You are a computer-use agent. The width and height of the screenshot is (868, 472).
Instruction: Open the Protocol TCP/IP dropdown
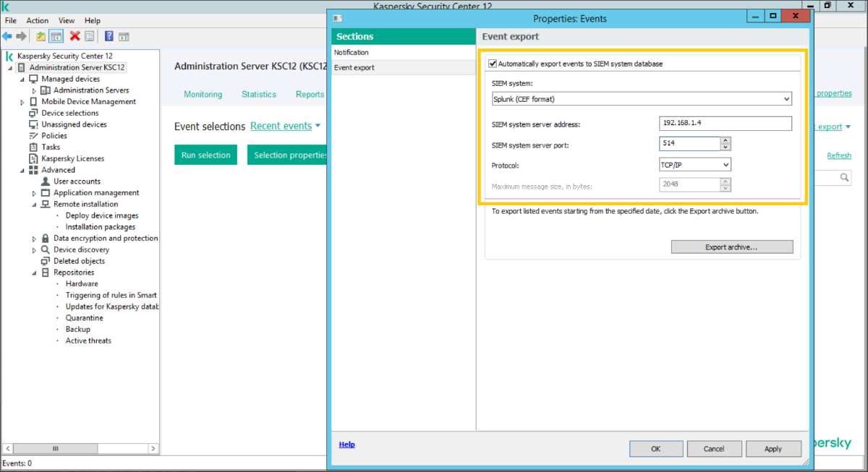695,165
